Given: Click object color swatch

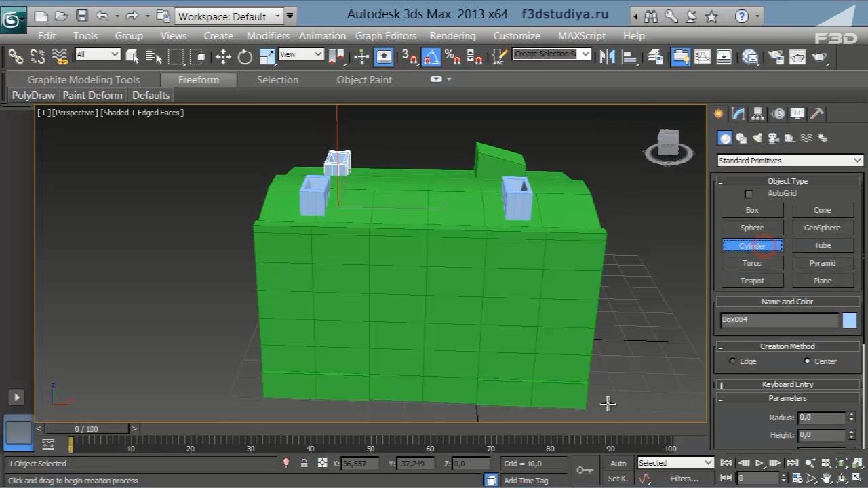Looking at the screenshot, I should pos(850,321).
